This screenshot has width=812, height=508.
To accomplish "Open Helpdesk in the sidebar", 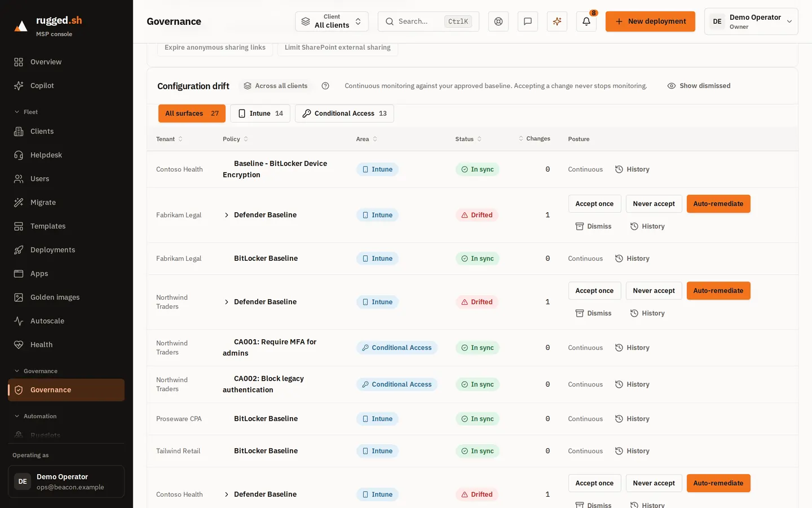I will pyautogui.click(x=66, y=155).
